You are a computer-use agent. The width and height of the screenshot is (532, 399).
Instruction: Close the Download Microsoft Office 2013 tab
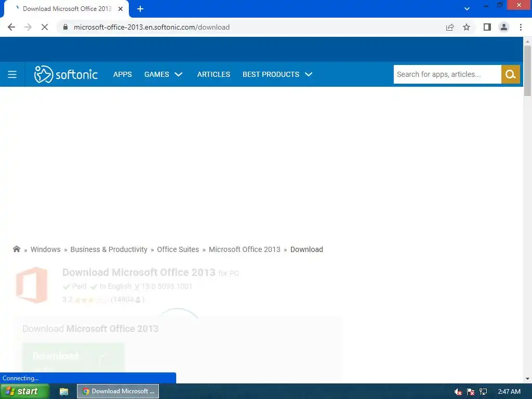(121, 9)
